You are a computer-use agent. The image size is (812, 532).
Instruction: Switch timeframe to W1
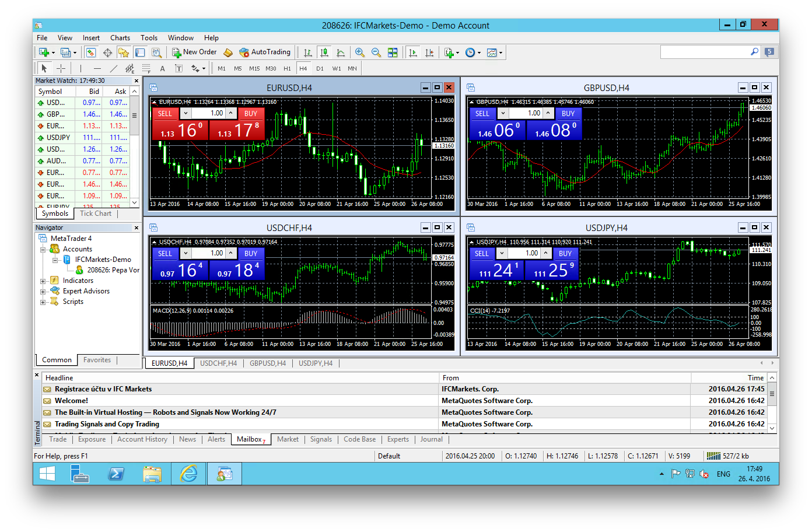[337, 68]
